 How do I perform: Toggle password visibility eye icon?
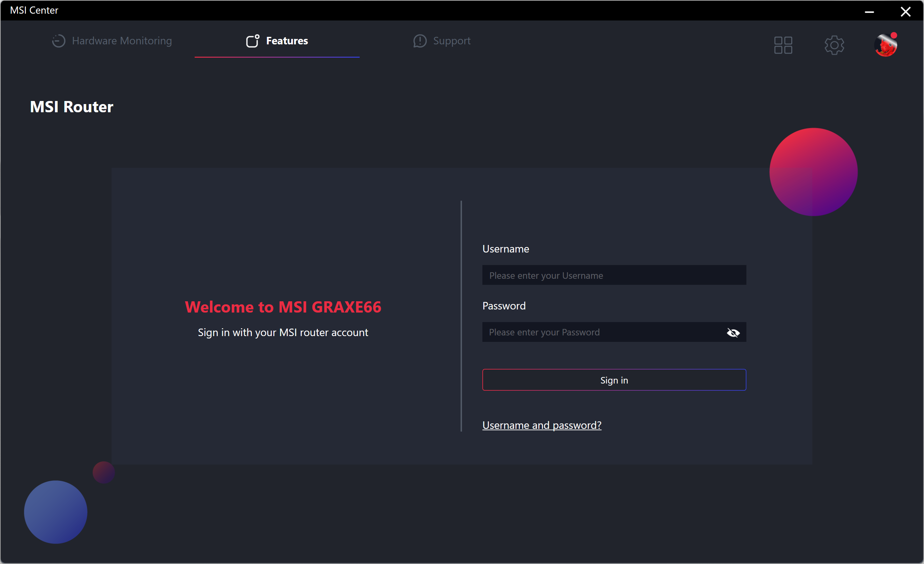[x=733, y=332]
